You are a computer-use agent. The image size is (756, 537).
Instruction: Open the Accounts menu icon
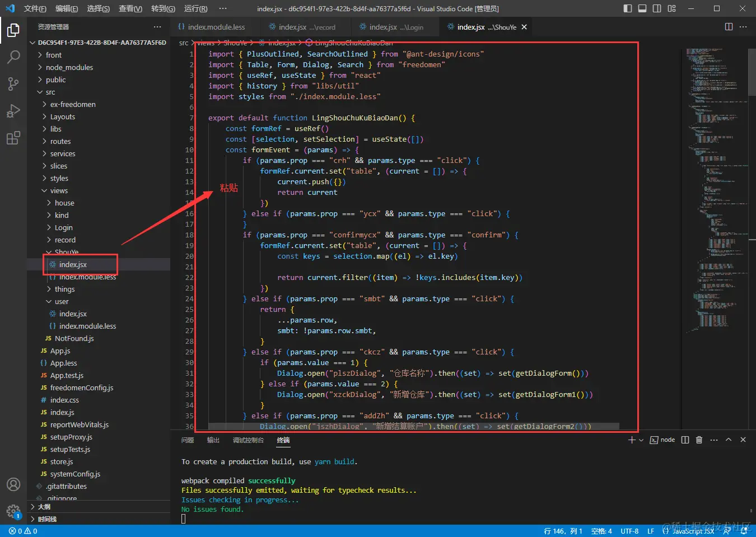point(13,484)
